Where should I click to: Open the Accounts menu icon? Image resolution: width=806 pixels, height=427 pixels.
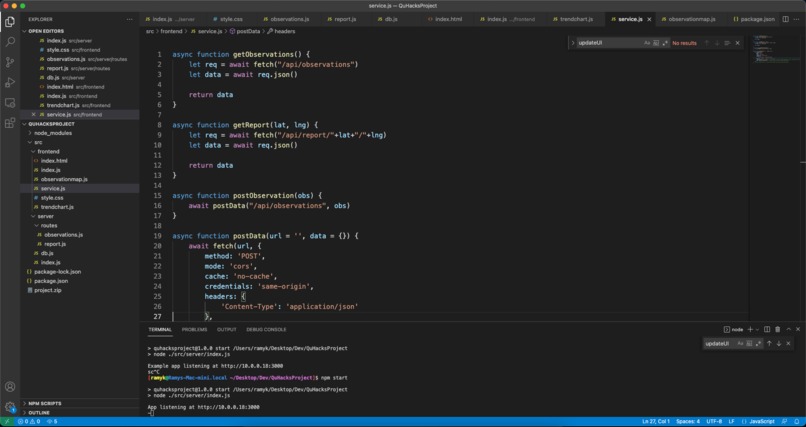pos(10,386)
